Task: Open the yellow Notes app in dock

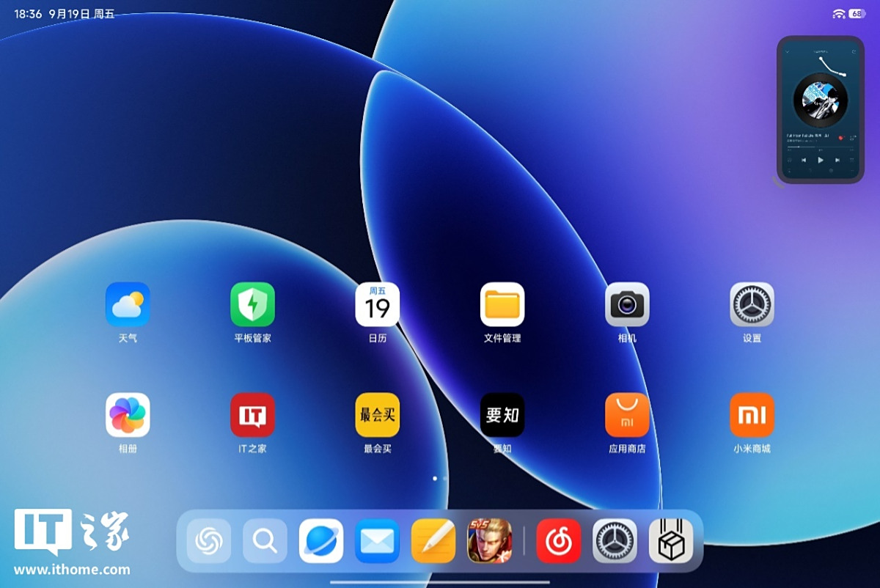Action: tap(433, 541)
